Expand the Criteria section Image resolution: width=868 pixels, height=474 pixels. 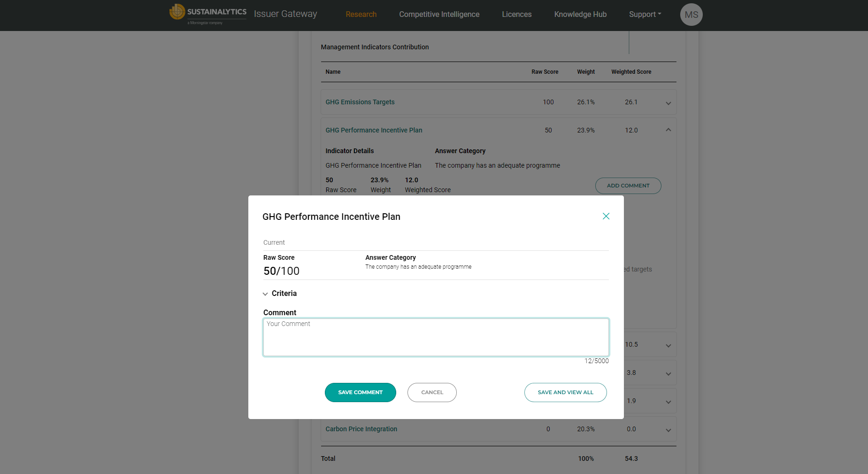click(280, 294)
